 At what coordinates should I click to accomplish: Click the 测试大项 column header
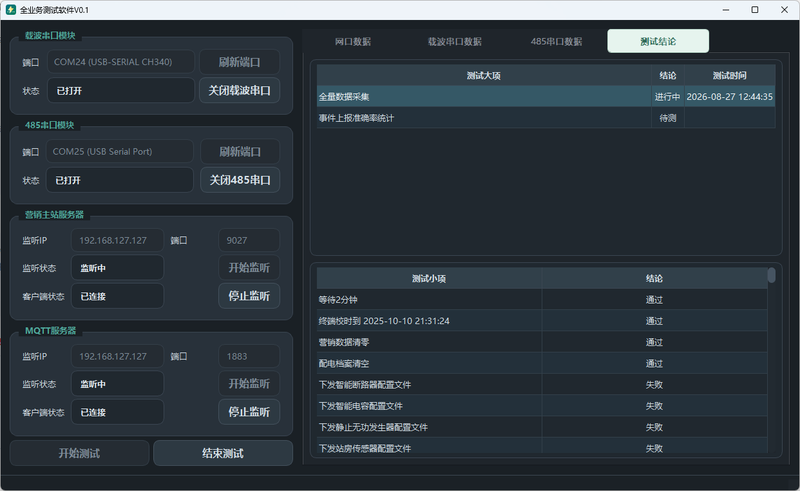(484, 76)
